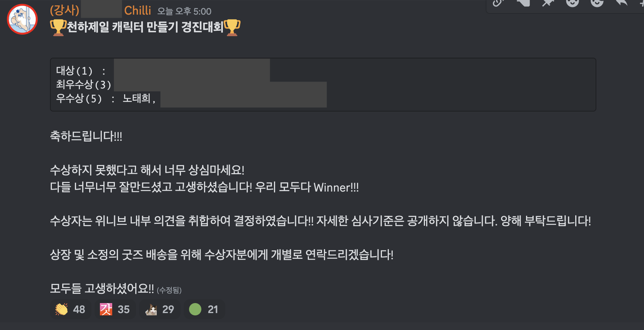644x330 pixels.
Task: Reply to message with arrow icon
Action: (621, 2)
